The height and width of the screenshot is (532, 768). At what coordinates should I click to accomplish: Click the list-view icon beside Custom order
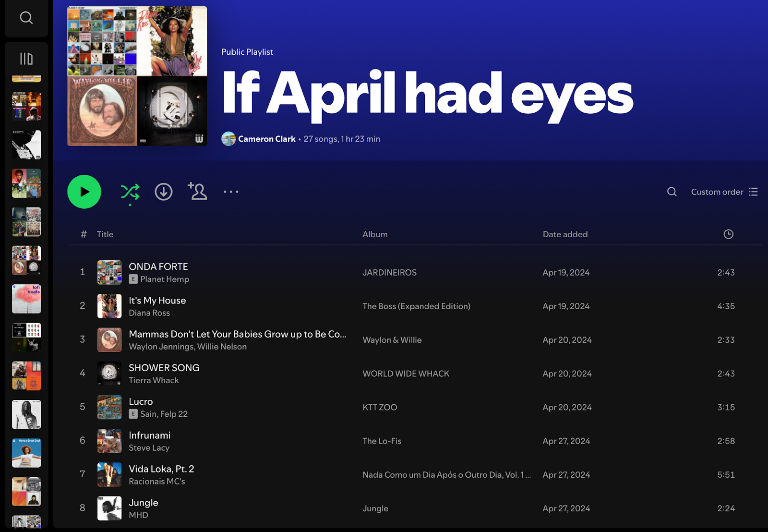pos(753,192)
